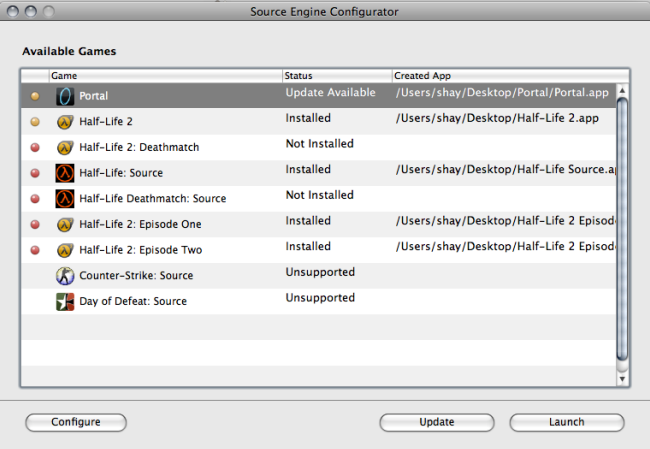Launch the selected game
The width and height of the screenshot is (650, 449).
[x=567, y=422]
